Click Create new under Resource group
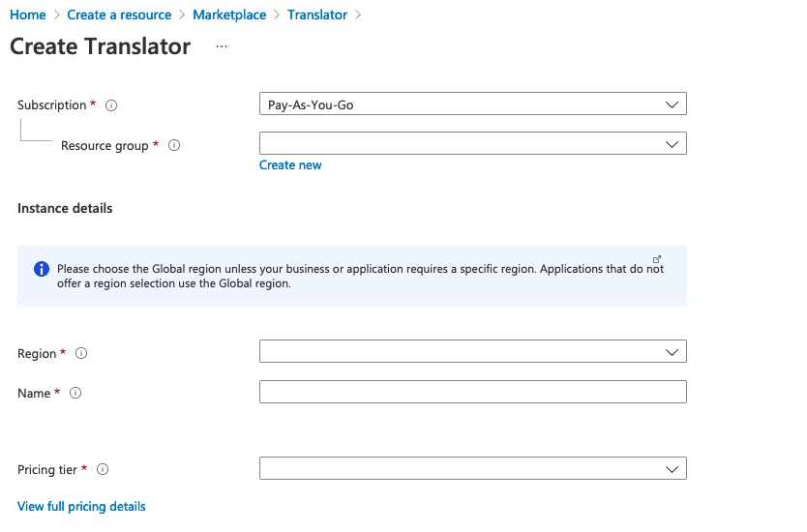The image size is (807, 532). click(x=290, y=165)
